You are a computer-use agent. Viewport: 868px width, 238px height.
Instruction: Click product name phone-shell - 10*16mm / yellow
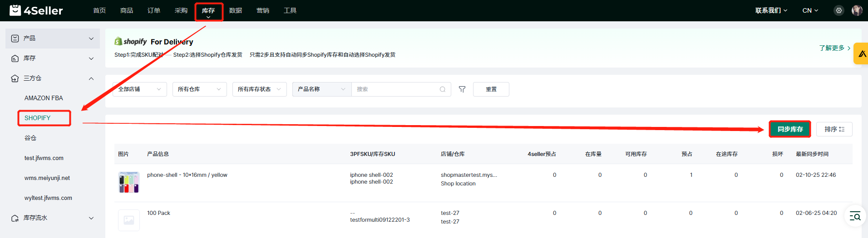187,175
